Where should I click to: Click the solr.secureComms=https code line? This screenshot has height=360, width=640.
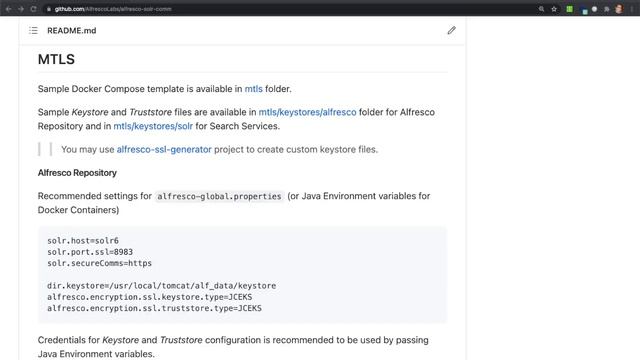pos(99,263)
